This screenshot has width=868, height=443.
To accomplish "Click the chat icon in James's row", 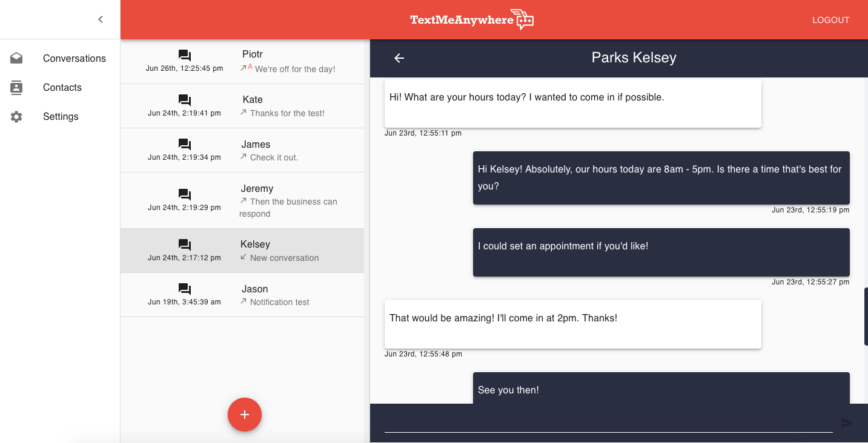I will (x=185, y=144).
